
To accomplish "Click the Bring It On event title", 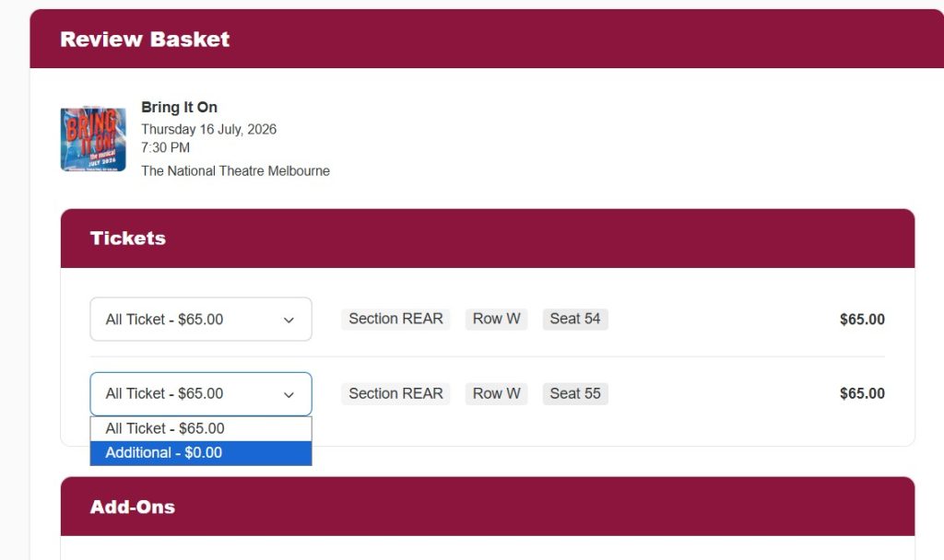I will click(180, 107).
